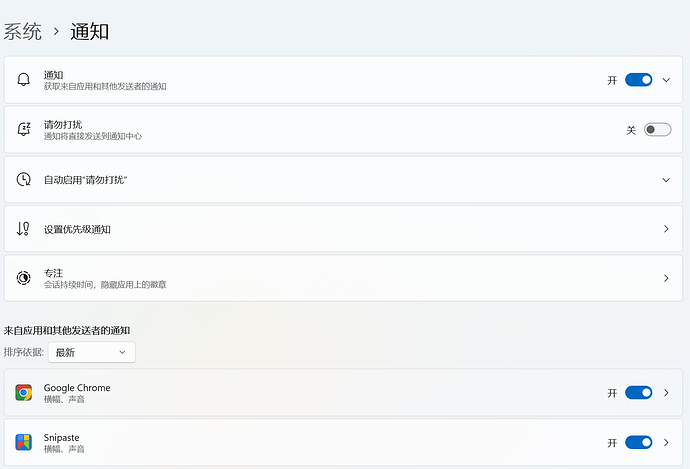Click the 排序依据 label
Viewport: 690px width, 469px height.
[x=24, y=352]
